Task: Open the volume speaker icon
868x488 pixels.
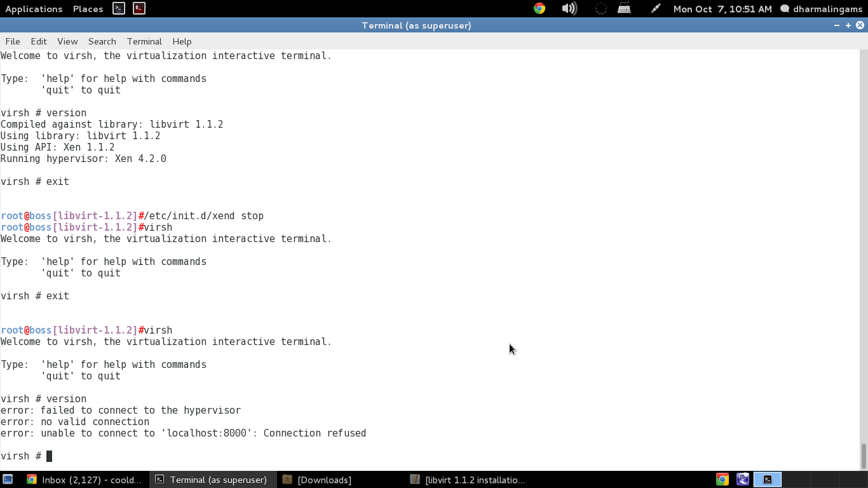Action: point(569,8)
